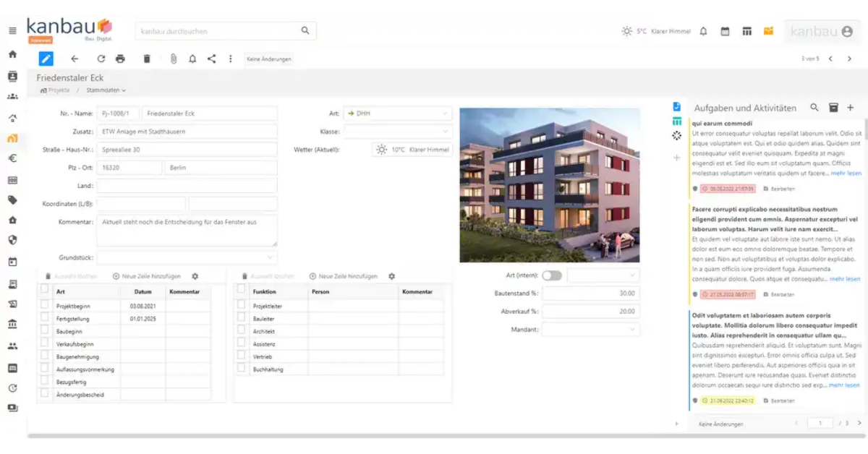The width and height of the screenshot is (868, 454).
Task: Open settings gear above the dates table
Action: click(x=195, y=276)
